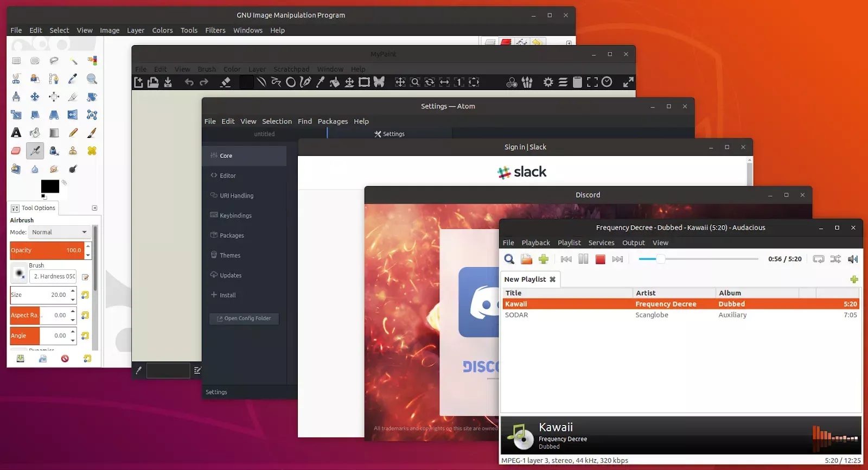Select the Eraser tool in GIMP toolbox
Viewport: 868px width, 470px height.
coord(16,150)
